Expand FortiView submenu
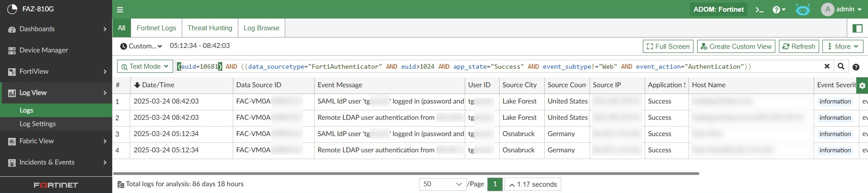868x193 pixels. point(105,71)
